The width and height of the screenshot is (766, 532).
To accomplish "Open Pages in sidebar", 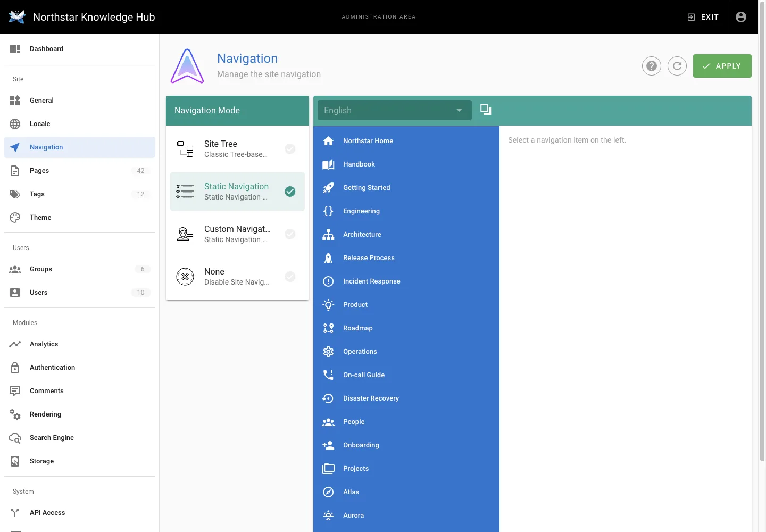I will pos(80,171).
